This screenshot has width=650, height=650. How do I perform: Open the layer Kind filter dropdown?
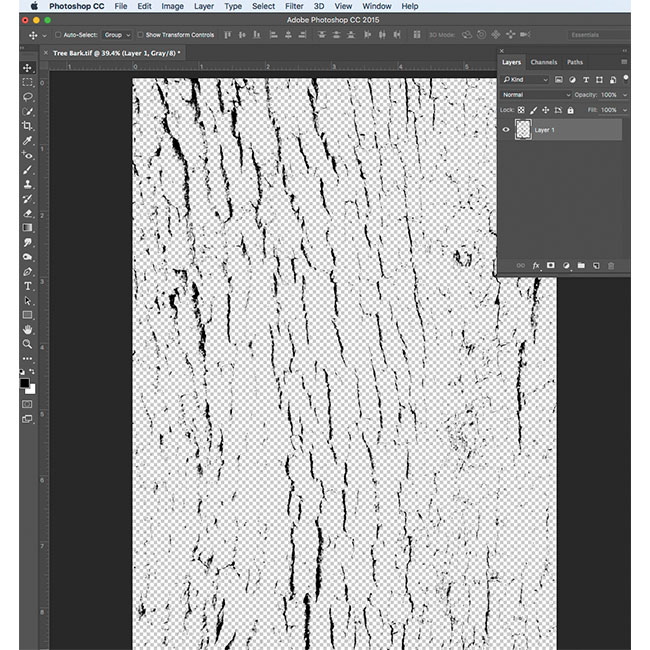coord(525,80)
